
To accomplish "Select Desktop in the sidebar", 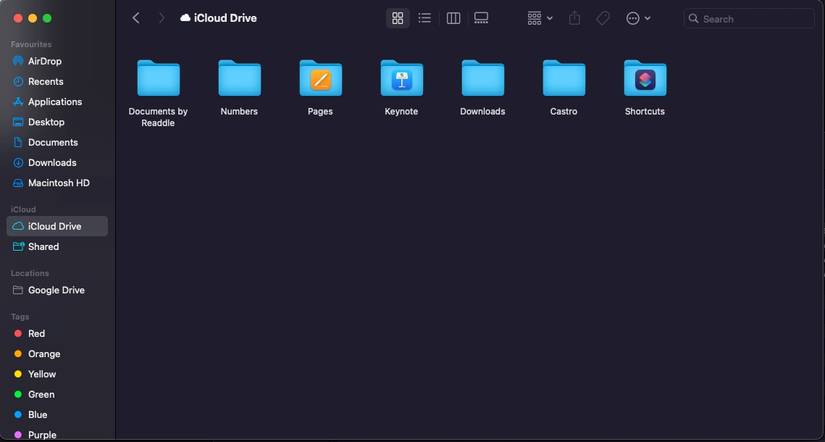I will click(x=57, y=122).
